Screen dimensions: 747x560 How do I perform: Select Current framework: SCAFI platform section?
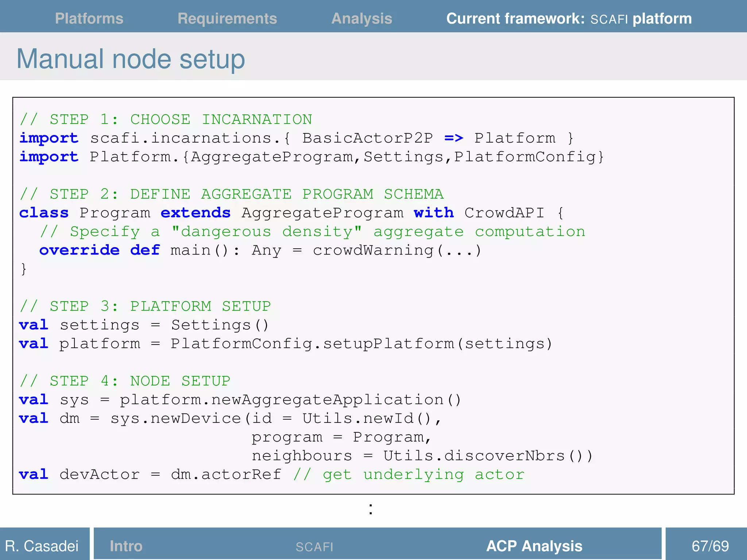(x=569, y=18)
